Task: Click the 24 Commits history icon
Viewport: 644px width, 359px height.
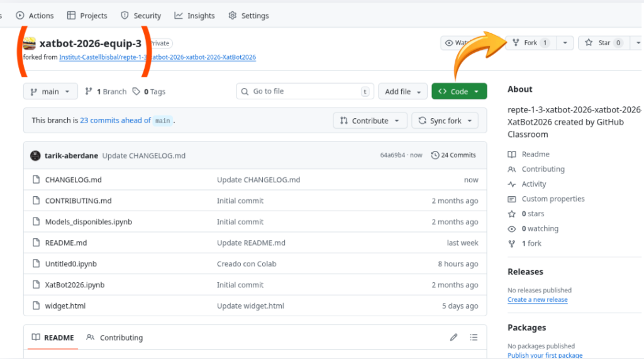Action: (x=435, y=155)
